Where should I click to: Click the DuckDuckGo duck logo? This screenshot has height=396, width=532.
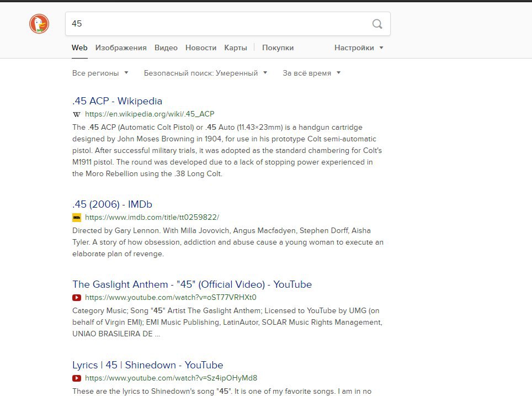pos(39,24)
